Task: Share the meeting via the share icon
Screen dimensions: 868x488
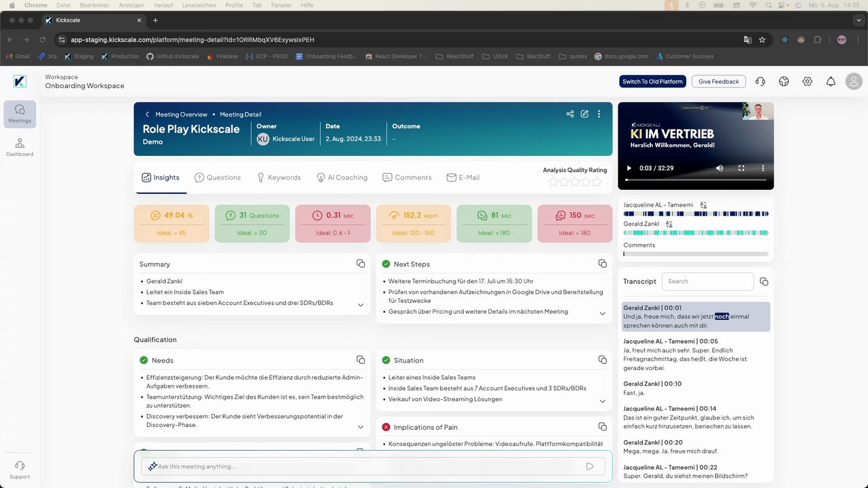Action: click(x=570, y=114)
